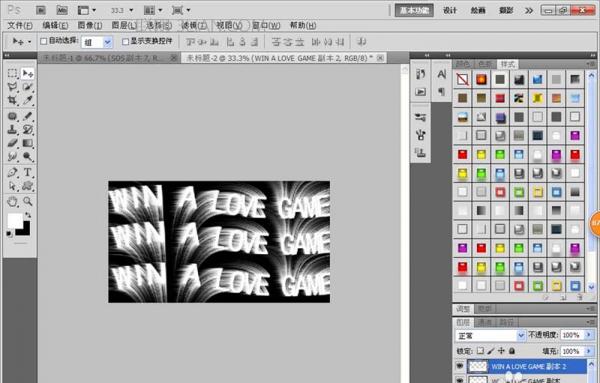Select the Spot Healing Brush tool
The height and width of the screenshot is (383, 600).
click(12, 116)
